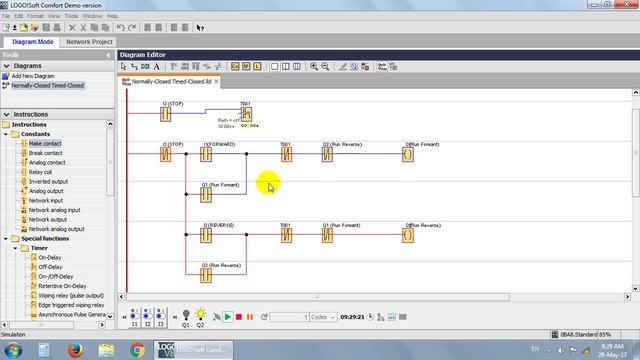
Task: Click the power failure plug icon
Action: pos(217,317)
